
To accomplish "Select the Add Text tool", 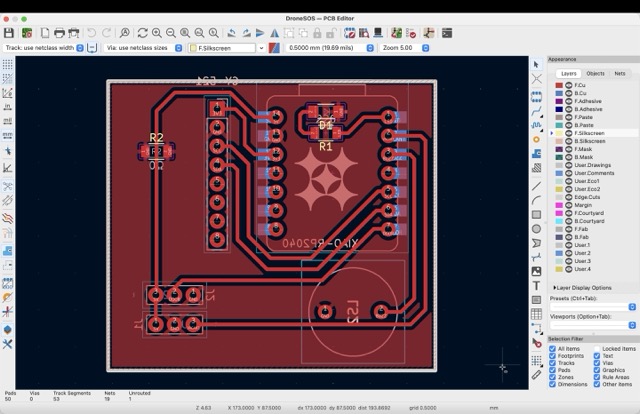I will tap(536, 285).
